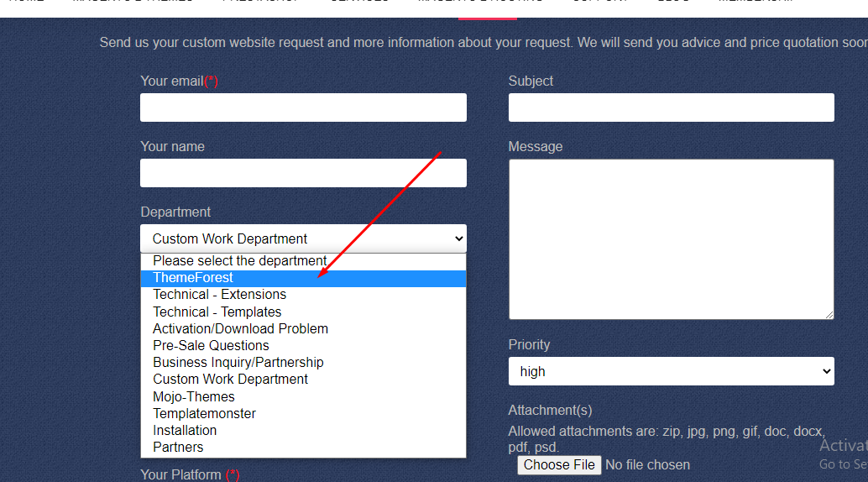The width and height of the screenshot is (868, 482).
Task: Pick Business Inquiry/Partnership option
Action: pyautogui.click(x=303, y=363)
